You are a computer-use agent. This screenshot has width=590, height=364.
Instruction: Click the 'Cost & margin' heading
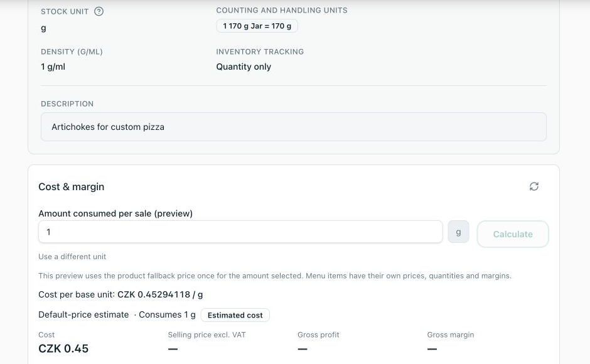pyautogui.click(x=71, y=186)
